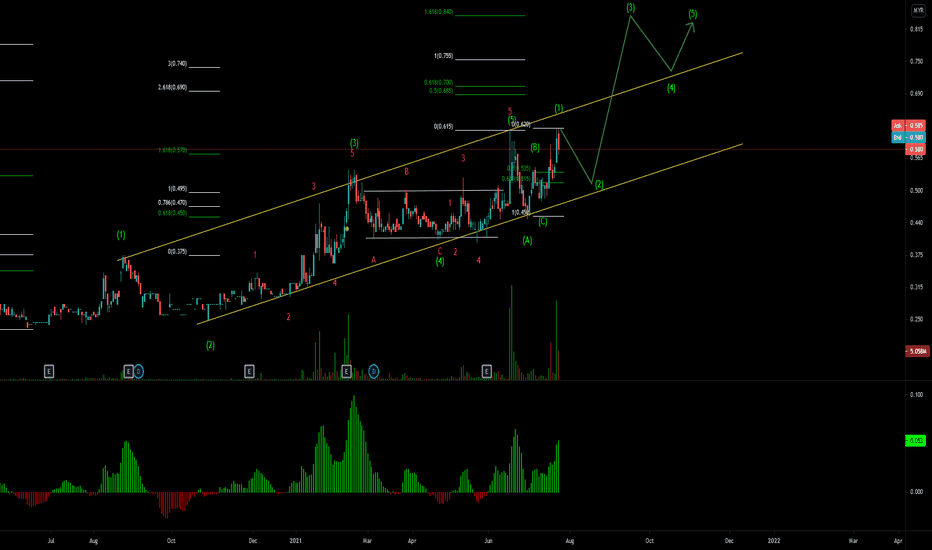Select the red last price 0.580 label

click(915, 149)
